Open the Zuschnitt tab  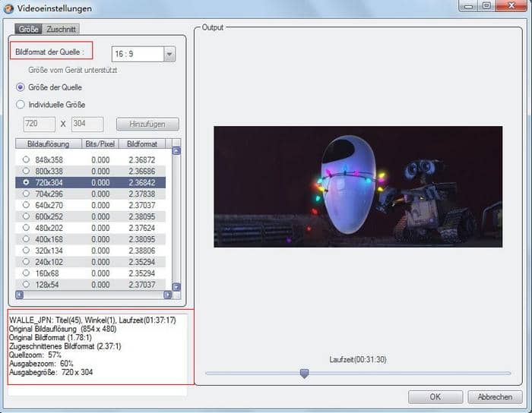click(x=61, y=29)
